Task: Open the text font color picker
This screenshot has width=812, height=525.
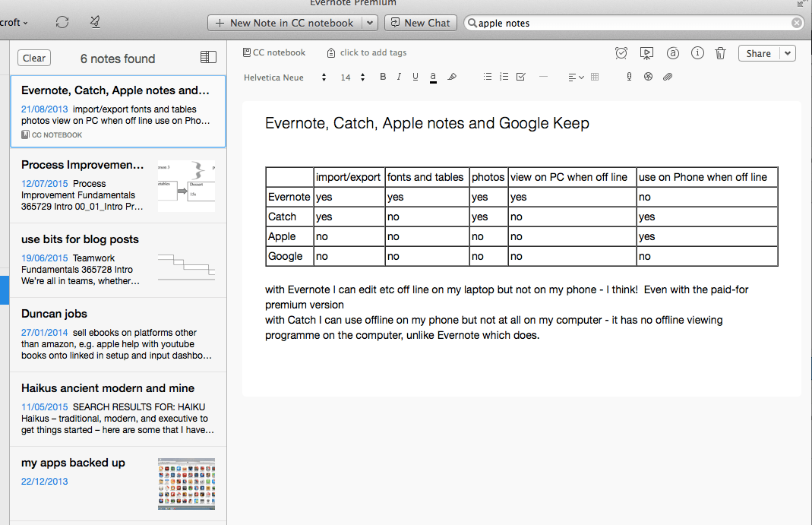Action: click(433, 77)
